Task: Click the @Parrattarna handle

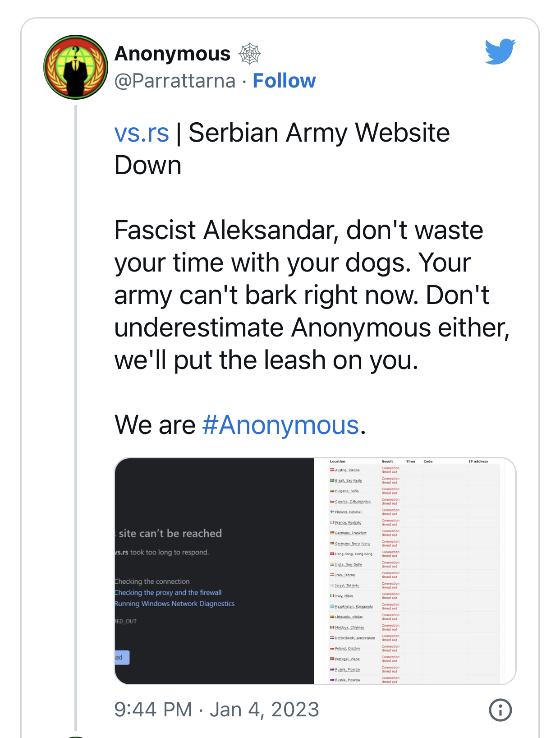Action: [x=175, y=81]
